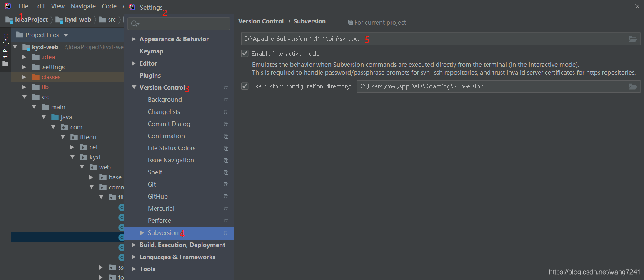Click the project-level icon next to Perforce
The height and width of the screenshot is (280, 644).
click(226, 221)
